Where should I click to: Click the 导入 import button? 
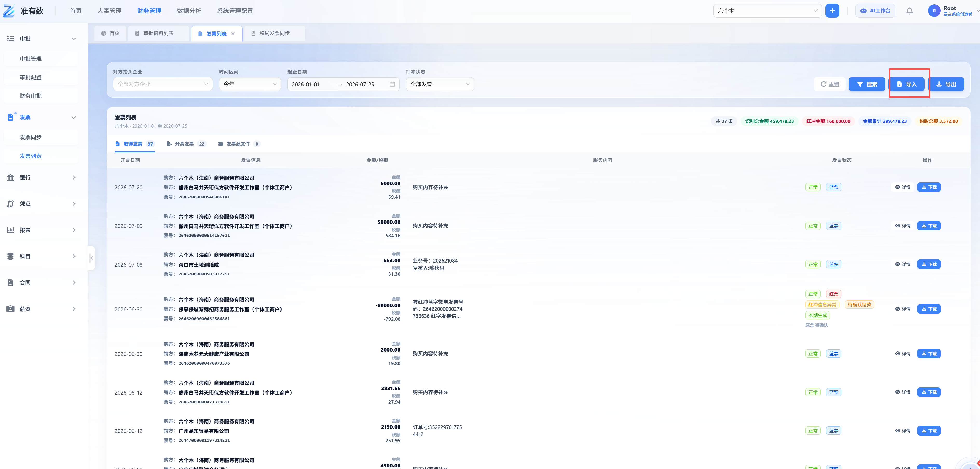907,84
